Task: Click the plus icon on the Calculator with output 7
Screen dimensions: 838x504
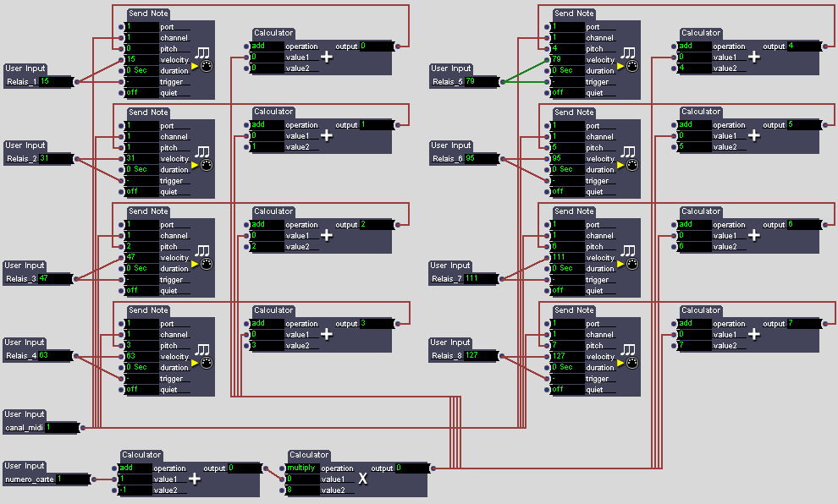Action: click(753, 335)
